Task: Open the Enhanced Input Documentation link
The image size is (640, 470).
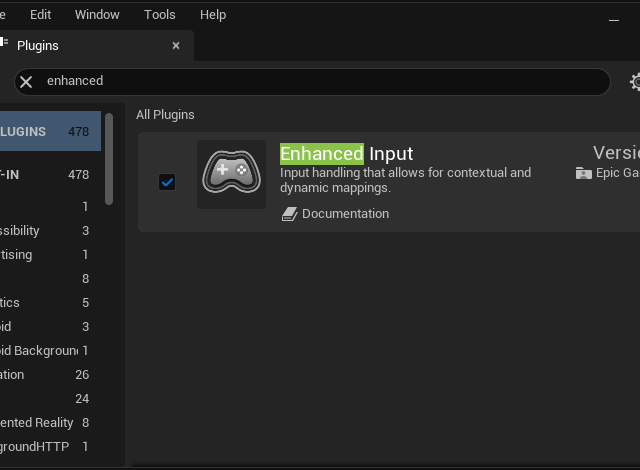Action: [x=345, y=214]
